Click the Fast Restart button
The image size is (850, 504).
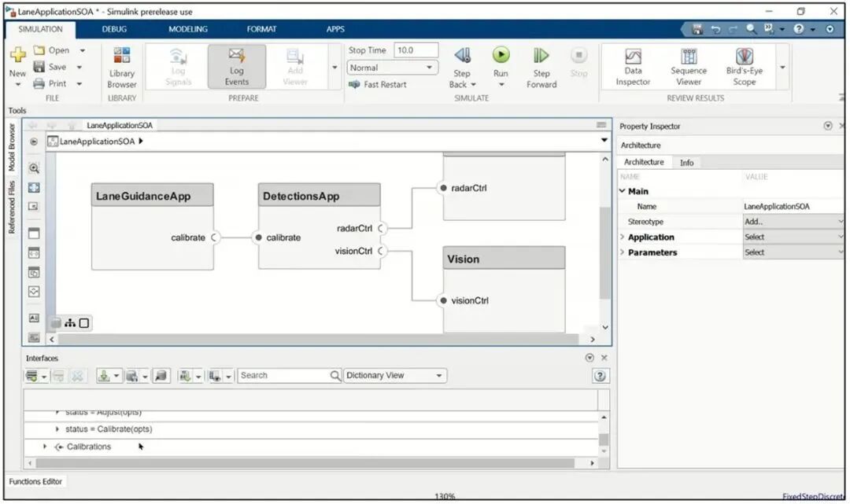click(x=377, y=84)
